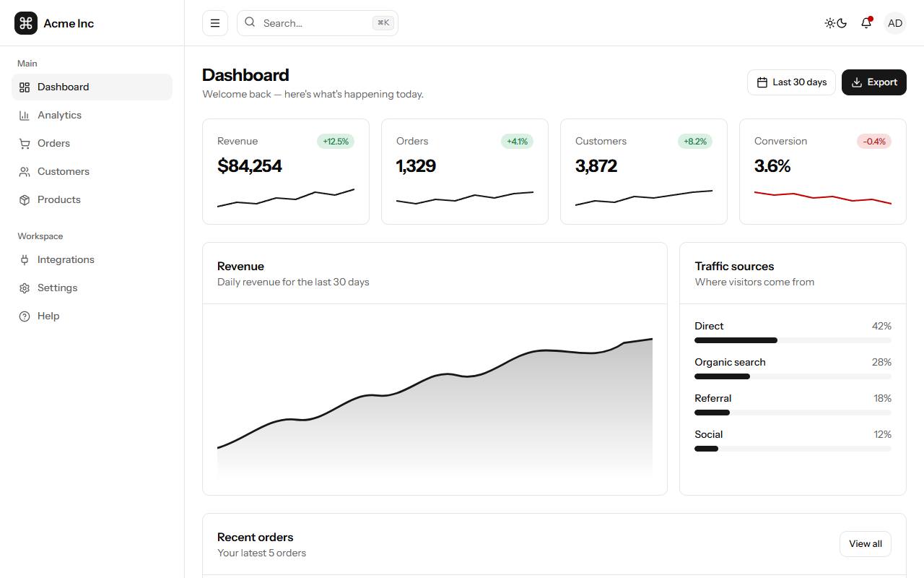The width and height of the screenshot is (924, 578).
Task: Click the 1,329 orders value
Action: 416,166
